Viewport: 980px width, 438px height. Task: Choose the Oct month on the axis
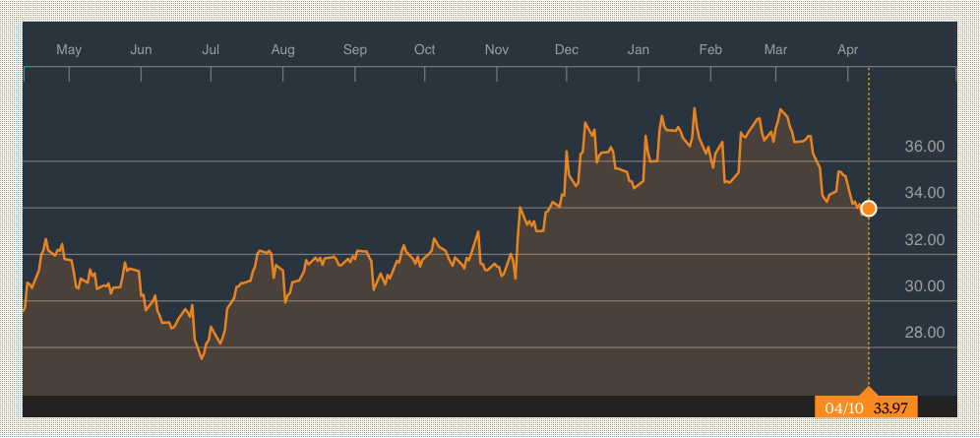tap(425, 49)
